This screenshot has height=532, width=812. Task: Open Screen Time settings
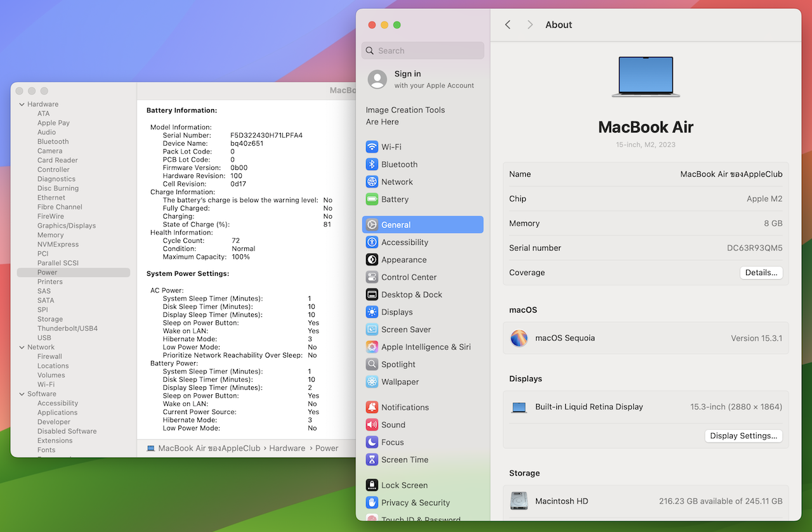(422, 460)
